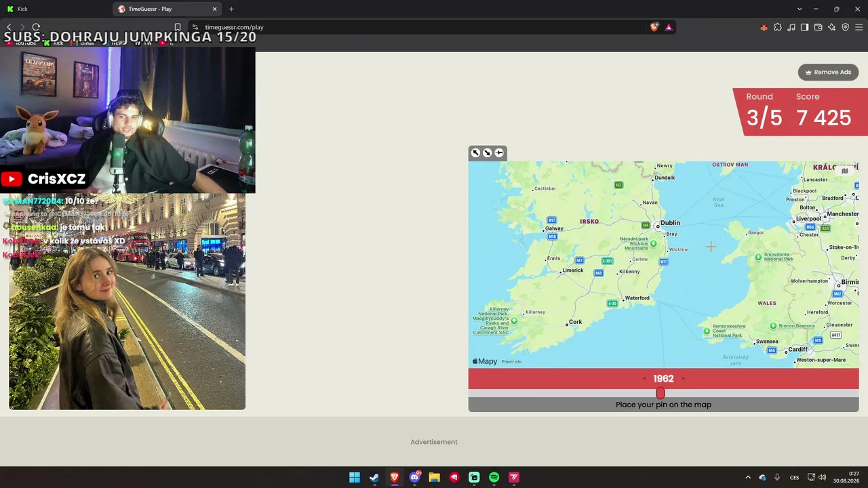Click Cork on the map
868x488 pixels.
tap(576, 322)
